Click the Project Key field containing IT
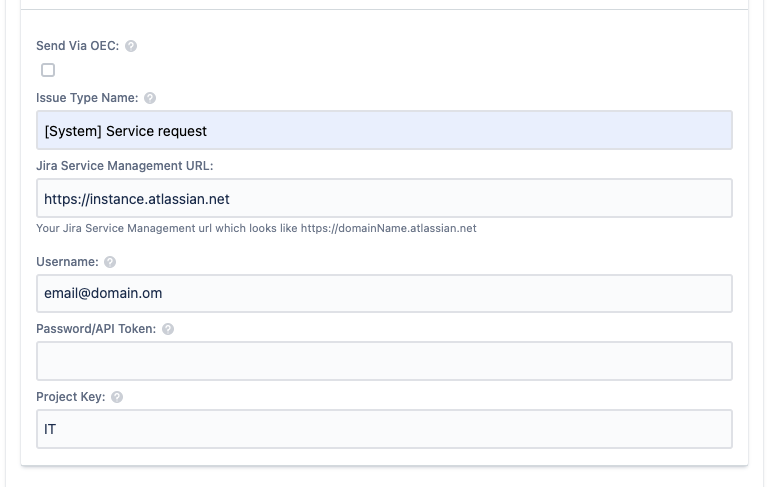 [384, 429]
